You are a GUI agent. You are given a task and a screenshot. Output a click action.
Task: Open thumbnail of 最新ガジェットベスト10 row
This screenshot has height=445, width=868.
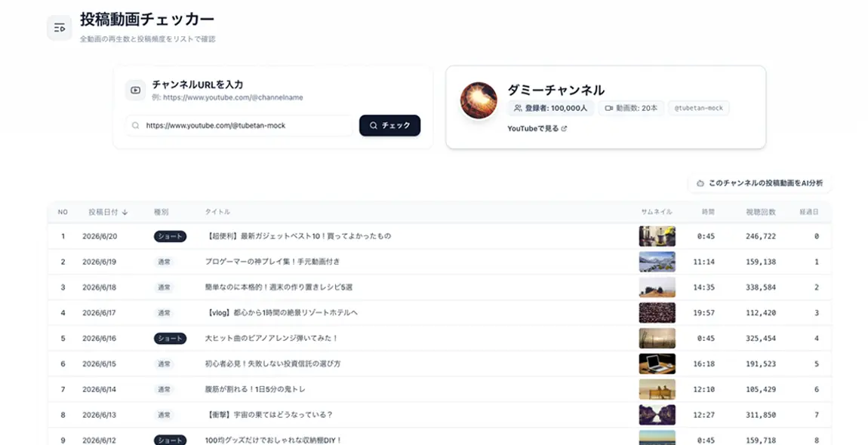[657, 236]
